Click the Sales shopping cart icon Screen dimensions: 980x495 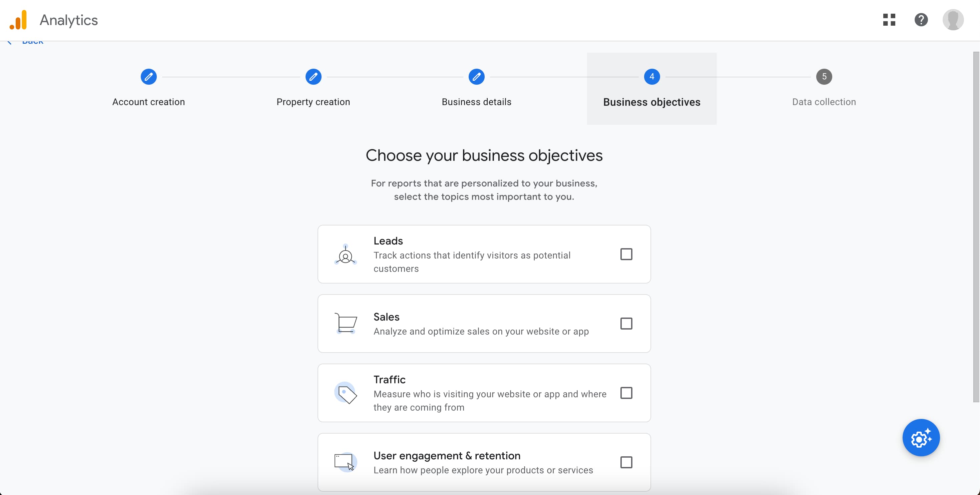click(346, 324)
